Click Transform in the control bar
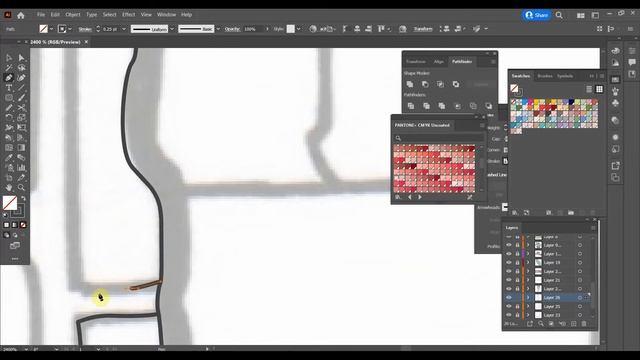This screenshot has width=640, height=360. [x=423, y=29]
